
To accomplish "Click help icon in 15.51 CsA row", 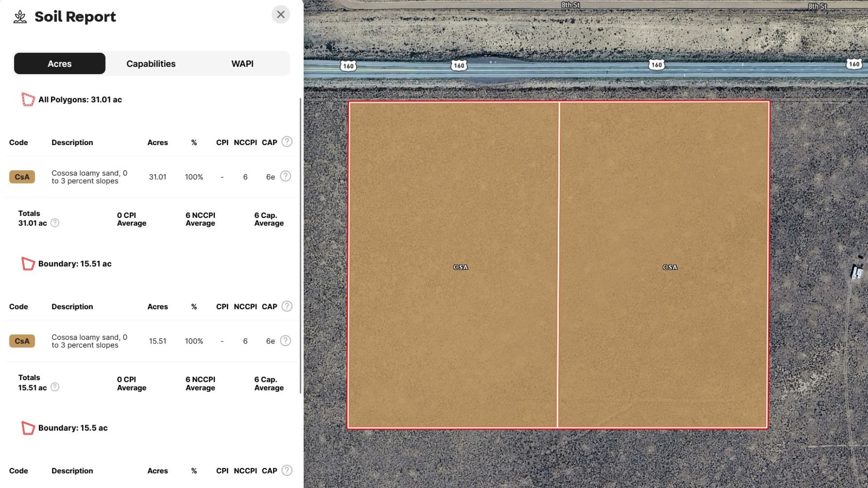I will pos(285,341).
